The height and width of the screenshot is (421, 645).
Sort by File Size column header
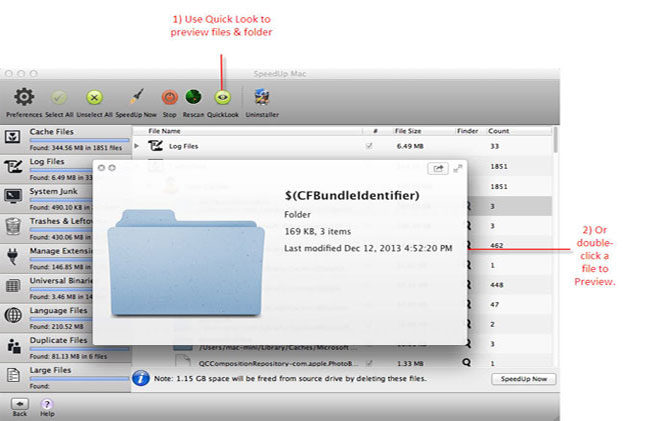408,131
